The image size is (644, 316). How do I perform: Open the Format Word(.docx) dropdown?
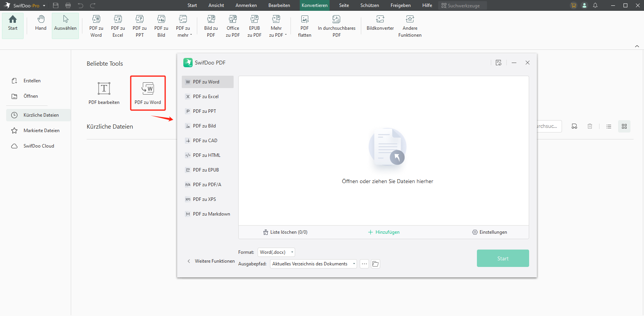click(276, 252)
